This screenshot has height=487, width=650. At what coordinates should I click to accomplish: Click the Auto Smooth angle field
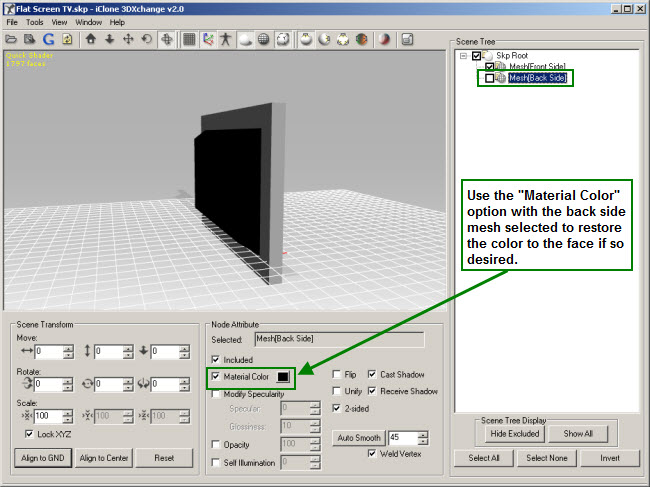pyautogui.click(x=403, y=438)
